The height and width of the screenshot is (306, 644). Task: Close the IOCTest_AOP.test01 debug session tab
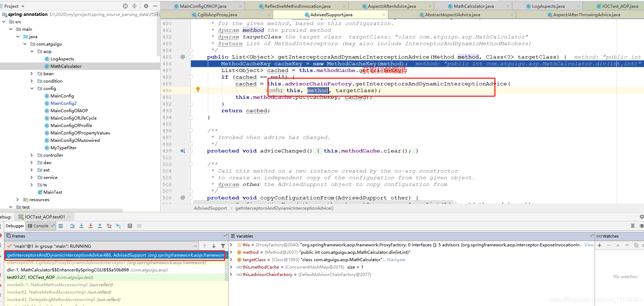pos(69,217)
